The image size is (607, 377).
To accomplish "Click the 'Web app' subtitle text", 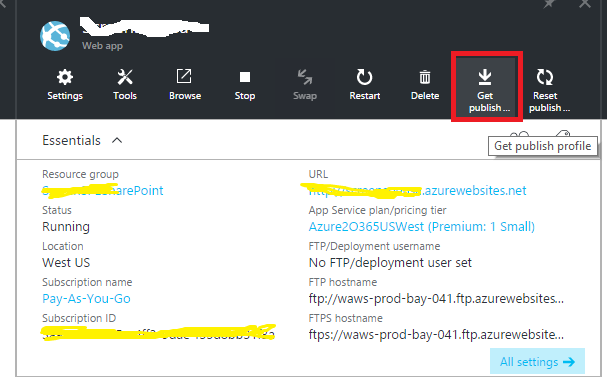I will 102,46.
